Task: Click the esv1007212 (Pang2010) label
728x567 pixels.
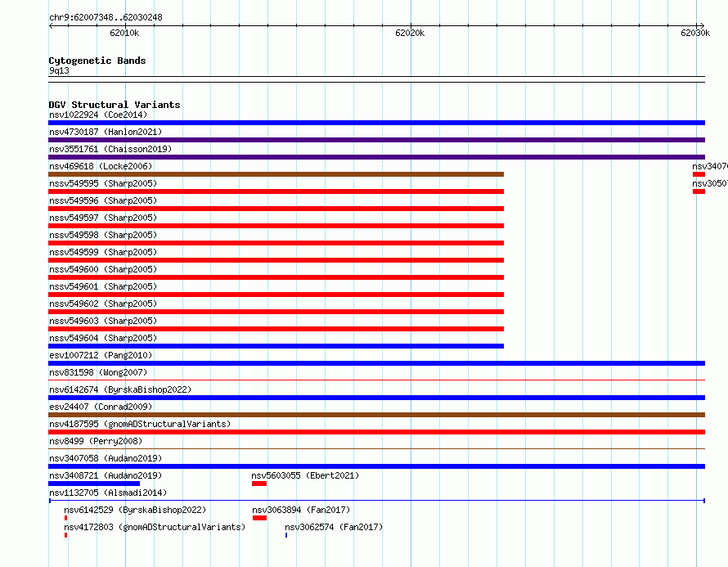Action: 101,355
